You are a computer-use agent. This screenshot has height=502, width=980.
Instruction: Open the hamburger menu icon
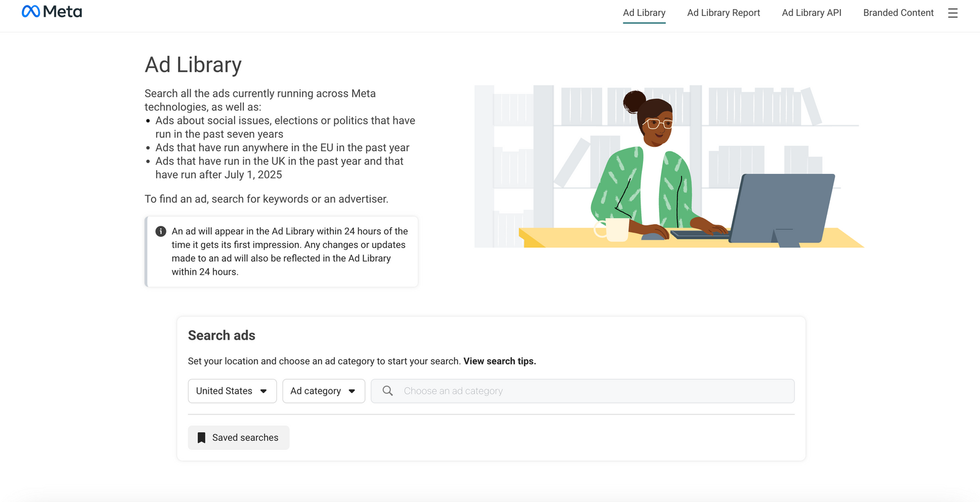(x=952, y=13)
